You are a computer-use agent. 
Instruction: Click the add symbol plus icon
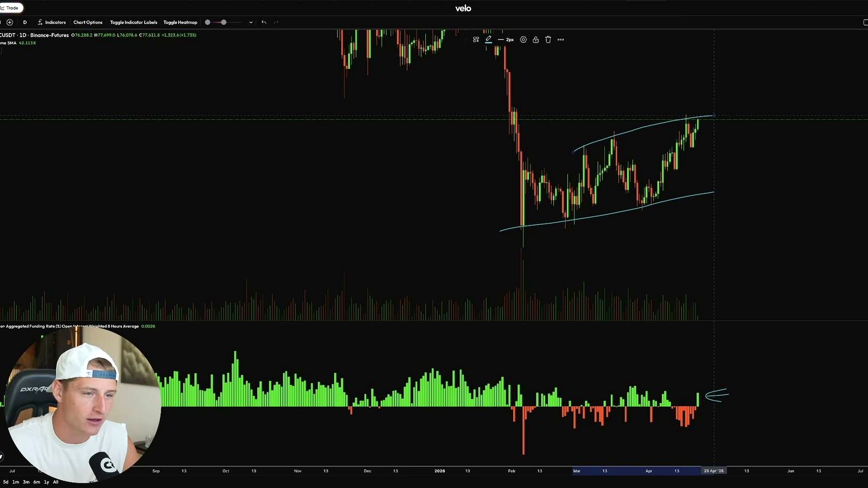click(10, 22)
